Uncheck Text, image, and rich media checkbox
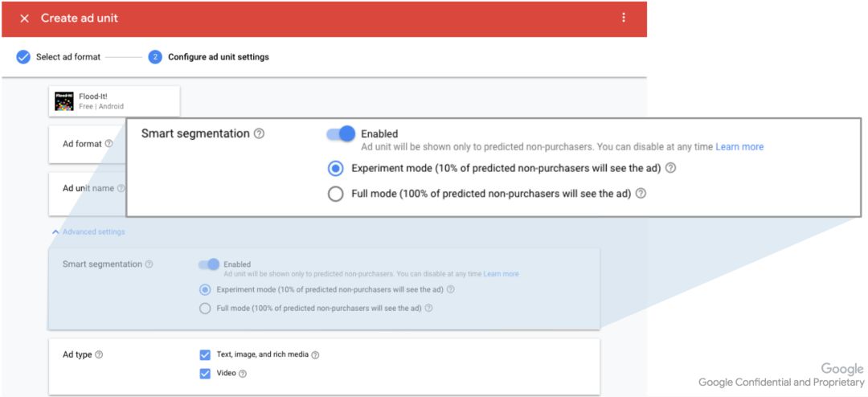868x397 pixels. 205,355
